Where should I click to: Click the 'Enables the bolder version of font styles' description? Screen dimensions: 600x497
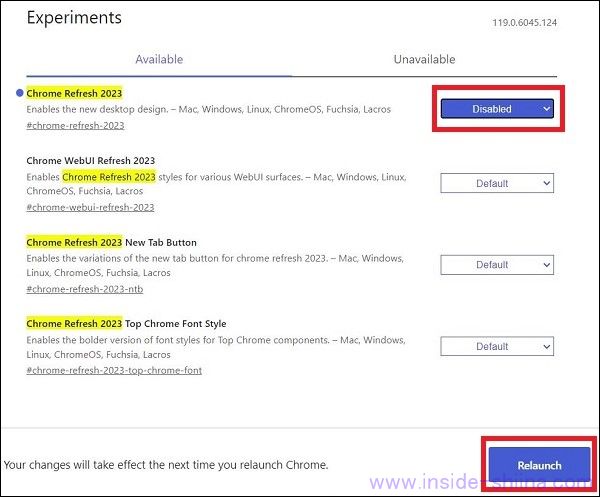click(x=216, y=347)
